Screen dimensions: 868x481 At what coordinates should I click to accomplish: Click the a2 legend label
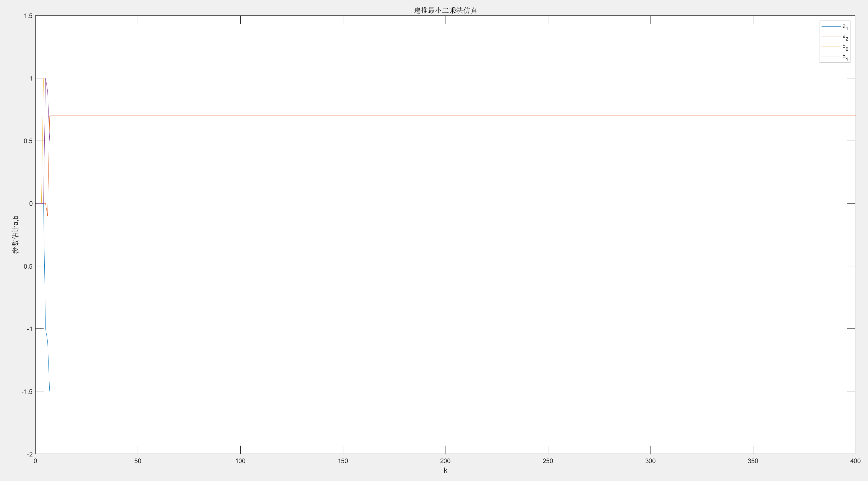(845, 37)
